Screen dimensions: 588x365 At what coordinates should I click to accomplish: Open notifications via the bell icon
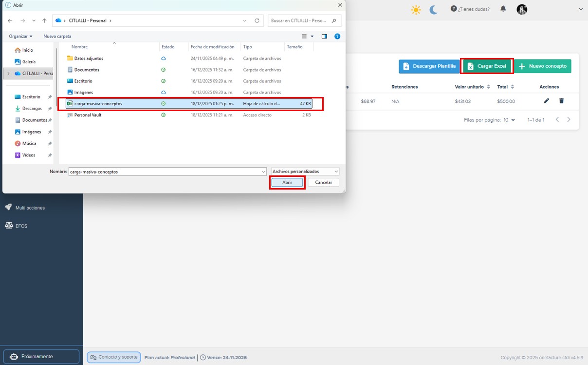503,9
